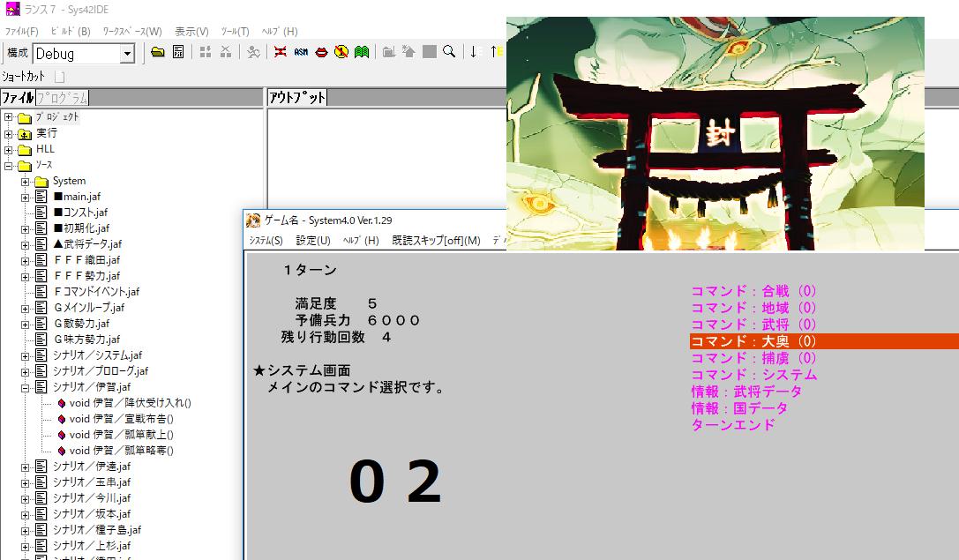
Task: Choose コマンド：武将 (0) in game
Action: click(753, 324)
